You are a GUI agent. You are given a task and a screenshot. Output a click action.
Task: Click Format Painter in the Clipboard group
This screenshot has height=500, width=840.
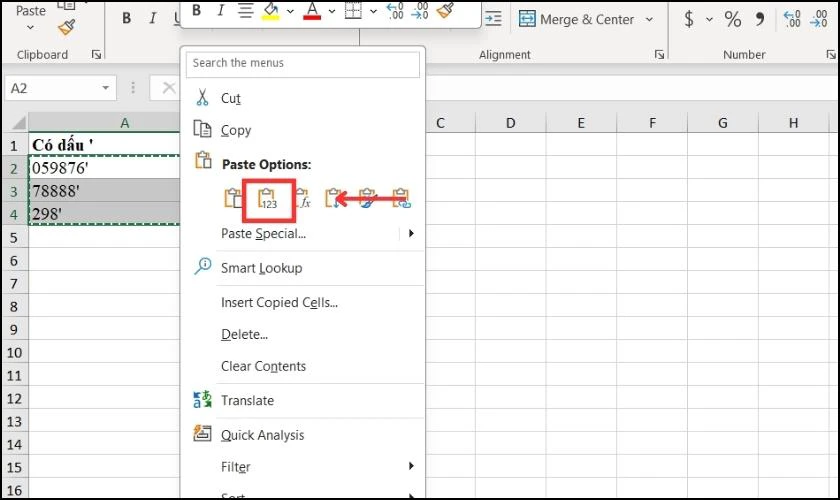tap(66, 27)
